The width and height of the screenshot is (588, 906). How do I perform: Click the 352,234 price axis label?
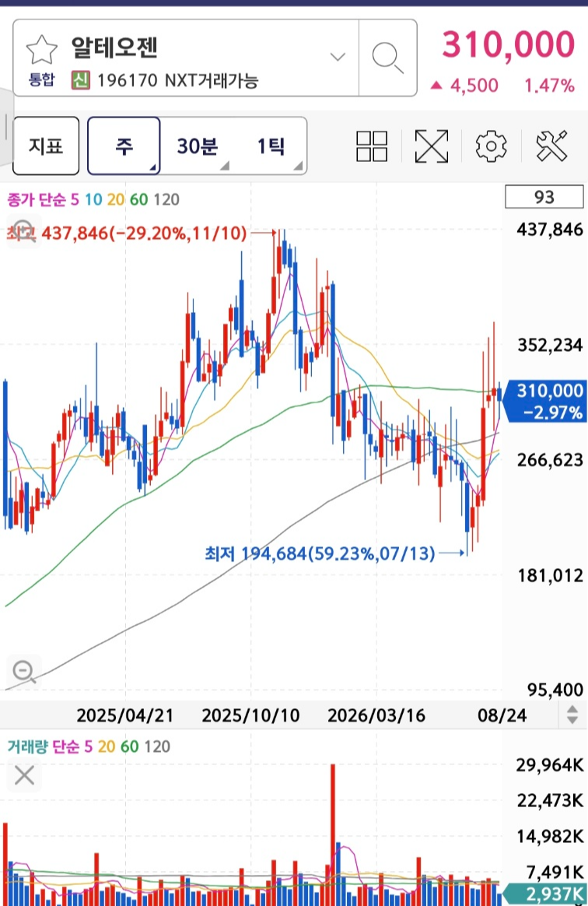tap(550, 345)
